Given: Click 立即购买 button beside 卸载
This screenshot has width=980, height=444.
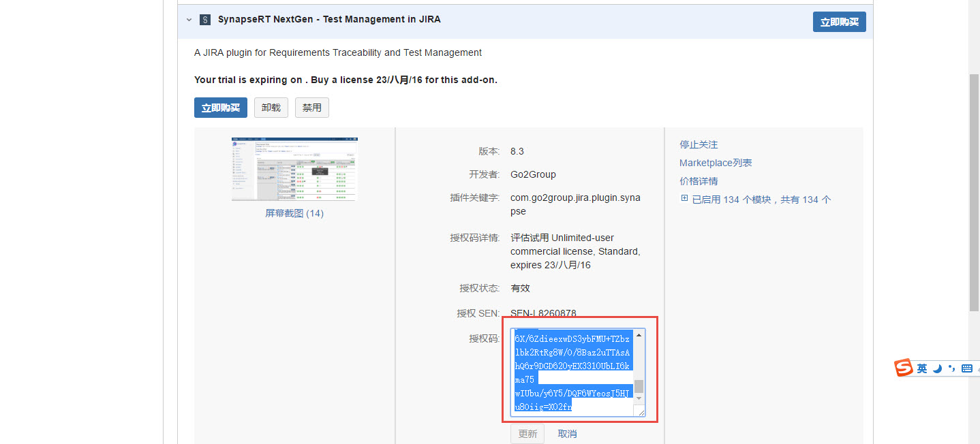Looking at the screenshot, I should point(221,108).
